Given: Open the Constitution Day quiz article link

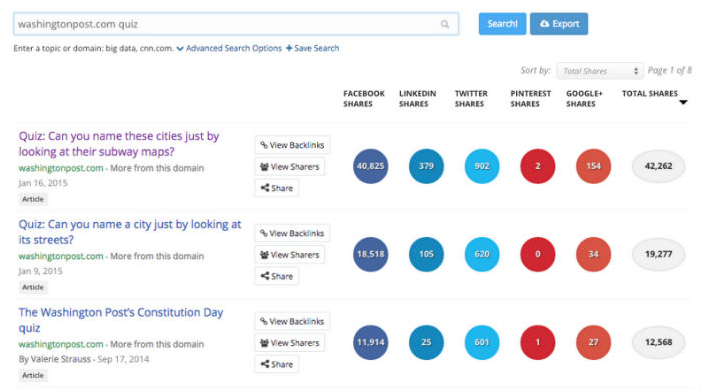Looking at the screenshot, I should (121, 320).
